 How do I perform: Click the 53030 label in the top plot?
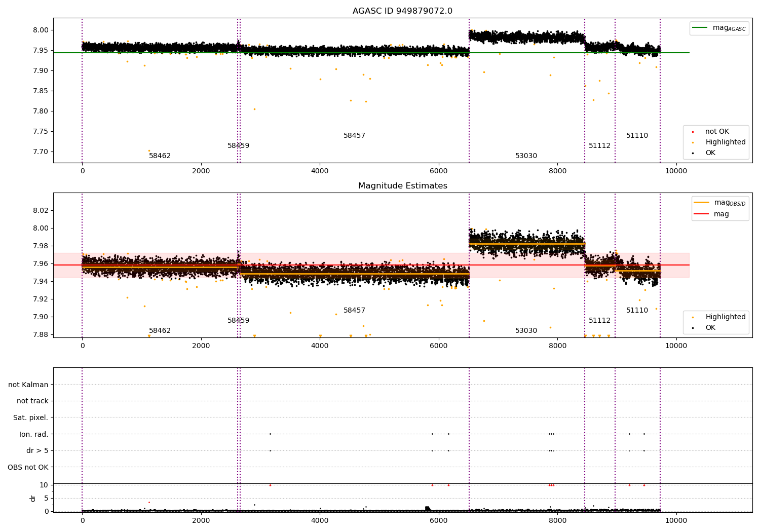pos(526,156)
